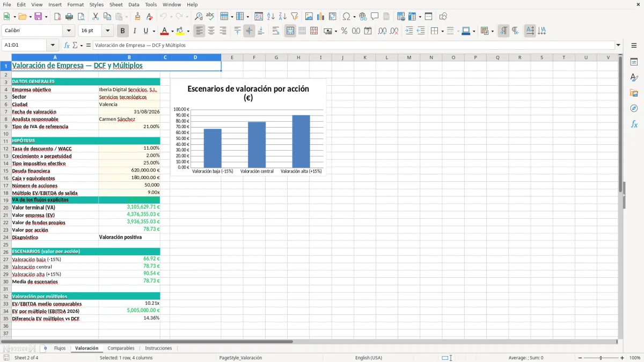Apply the yellow background color

pos(180,31)
